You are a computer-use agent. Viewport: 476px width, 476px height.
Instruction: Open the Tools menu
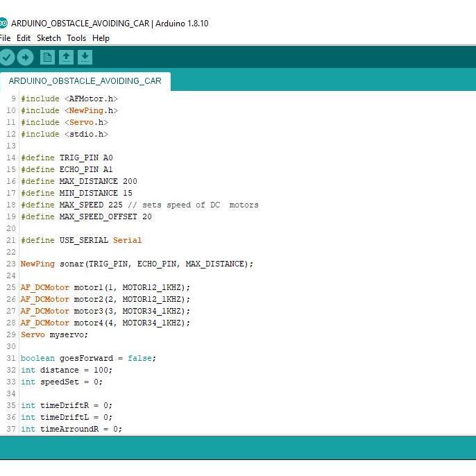click(x=76, y=38)
